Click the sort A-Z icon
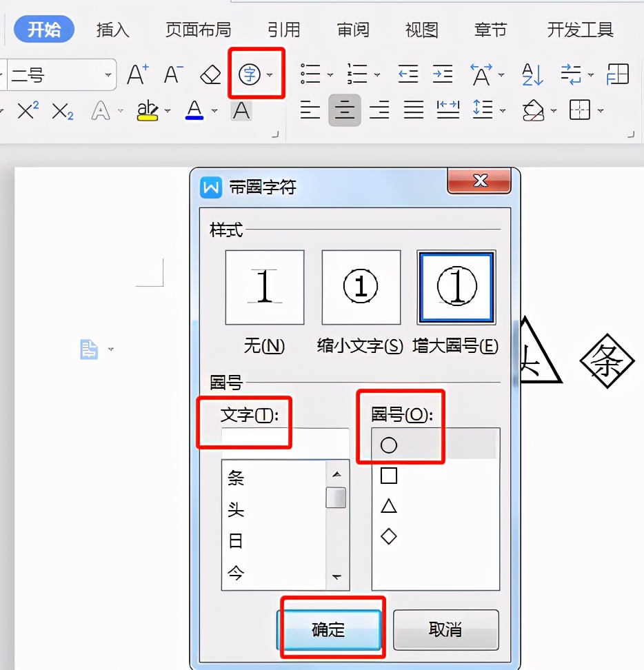The image size is (644, 670). click(532, 74)
